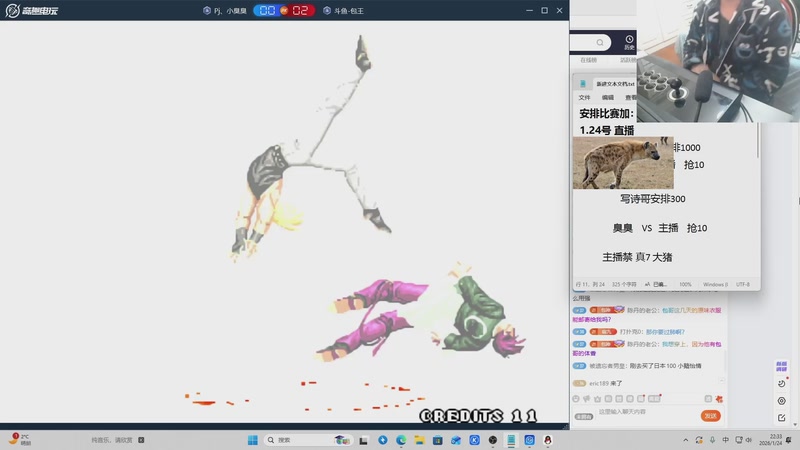Viewport: 800px width, 450px height.
Task: Click player name 'Pj. 小臭臭' in title bar
Action: click(x=230, y=11)
